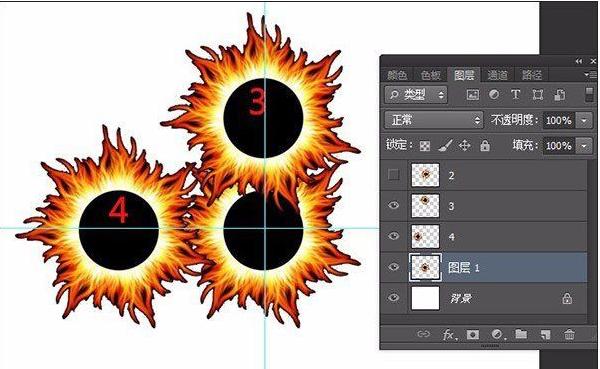Open the panel flyout menu

591,75
